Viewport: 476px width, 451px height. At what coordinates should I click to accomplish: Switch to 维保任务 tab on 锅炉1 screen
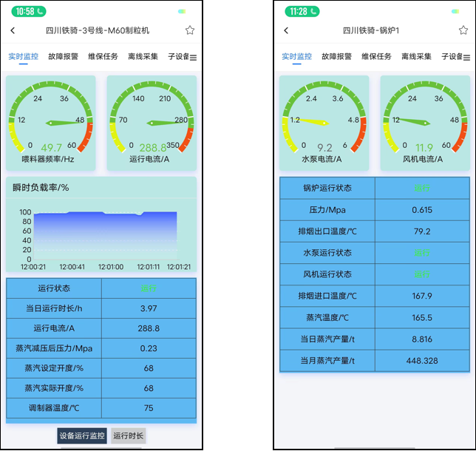[376, 56]
